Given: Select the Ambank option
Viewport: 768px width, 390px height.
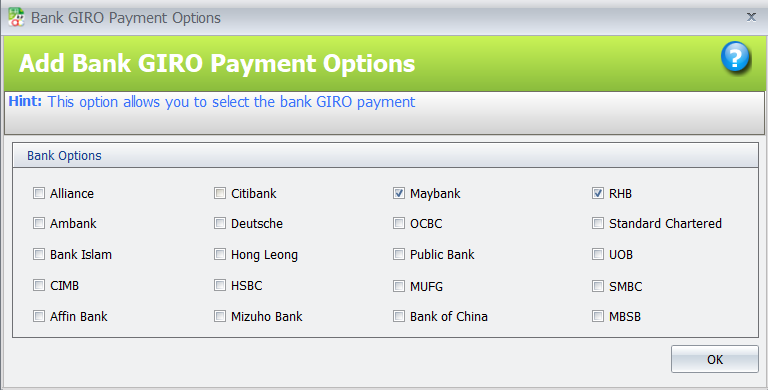Looking at the screenshot, I should click(39, 223).
